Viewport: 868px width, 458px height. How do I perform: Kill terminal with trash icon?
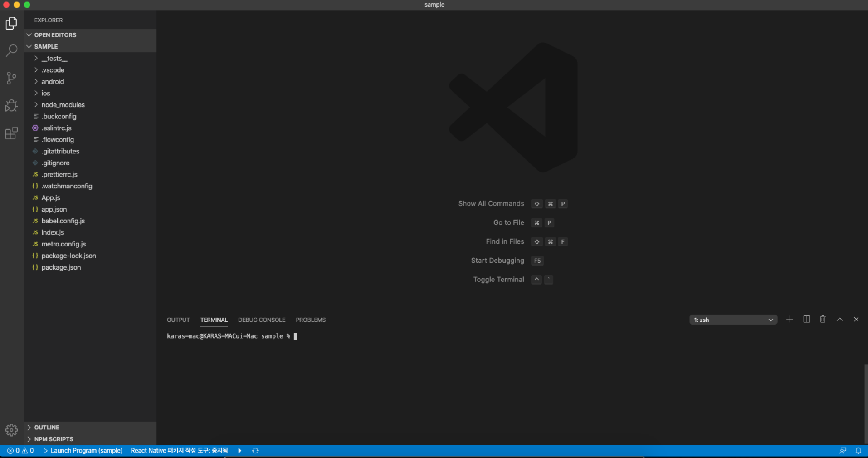(823, 320)
